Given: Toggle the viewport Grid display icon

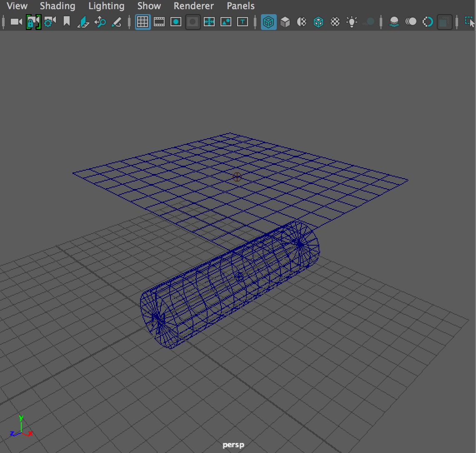Looking at the screenshot, I should 143,22.
